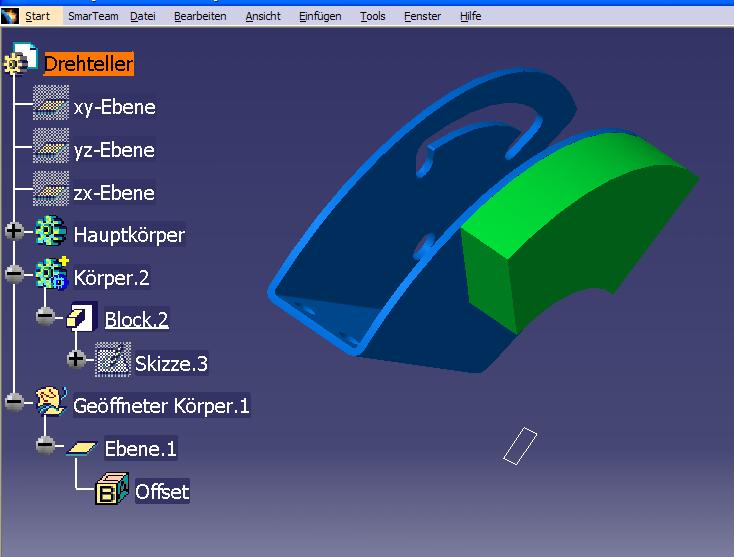Click the Hauptkörper gear body icon
This screenshot has height=557, width=734.
tap(51, 230)
